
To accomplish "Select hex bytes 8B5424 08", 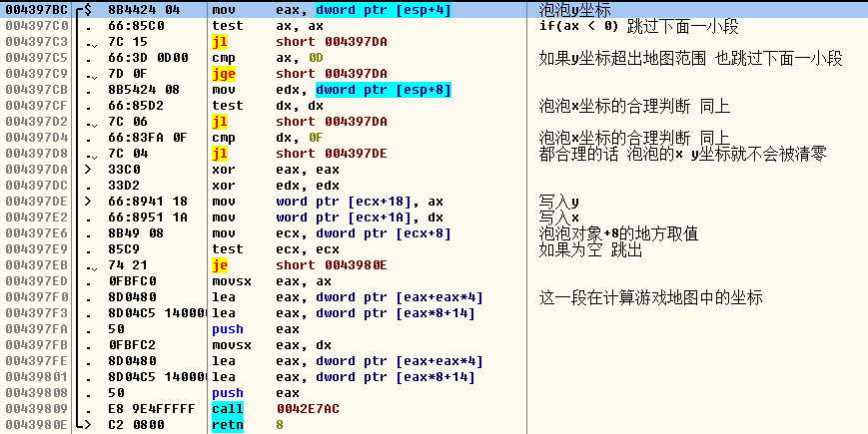I will 144,90.
